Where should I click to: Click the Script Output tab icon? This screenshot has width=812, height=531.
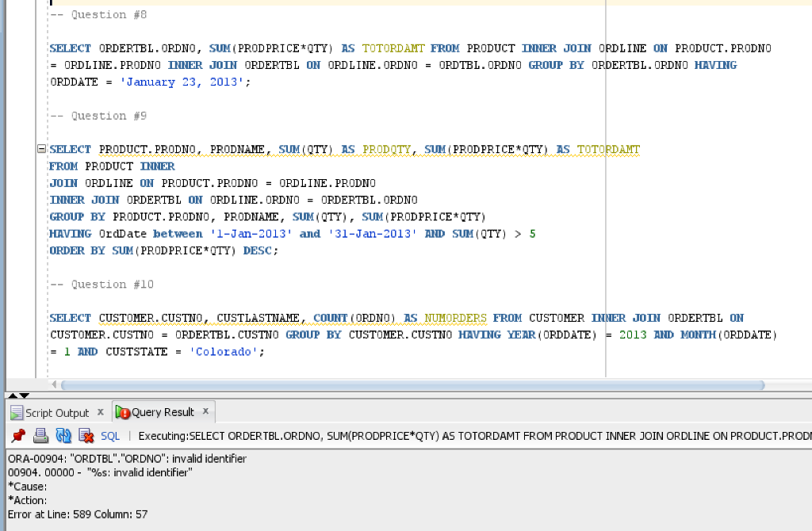(17, 412)
